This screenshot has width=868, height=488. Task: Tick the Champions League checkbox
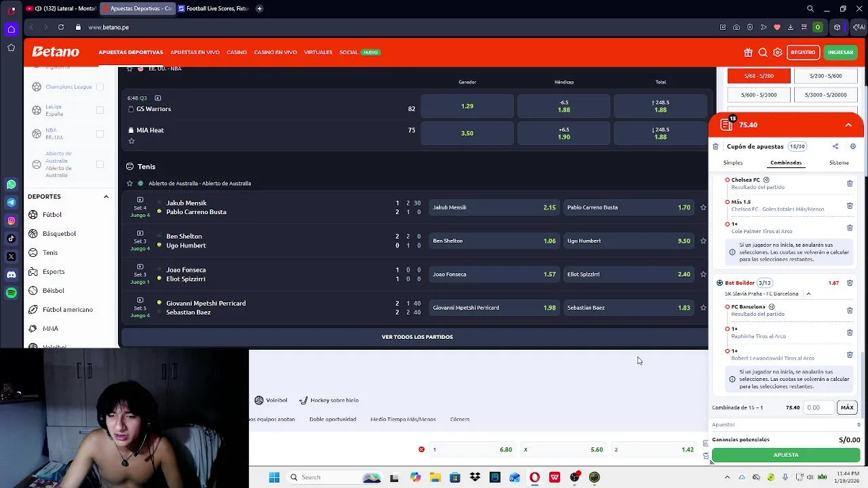pyautogui.click(x=100, y=87)
